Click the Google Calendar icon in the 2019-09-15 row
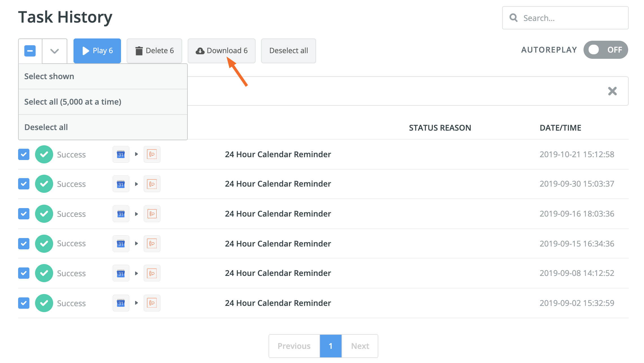Viewport: 644px width, 363px height. click(x=121, y=244)
